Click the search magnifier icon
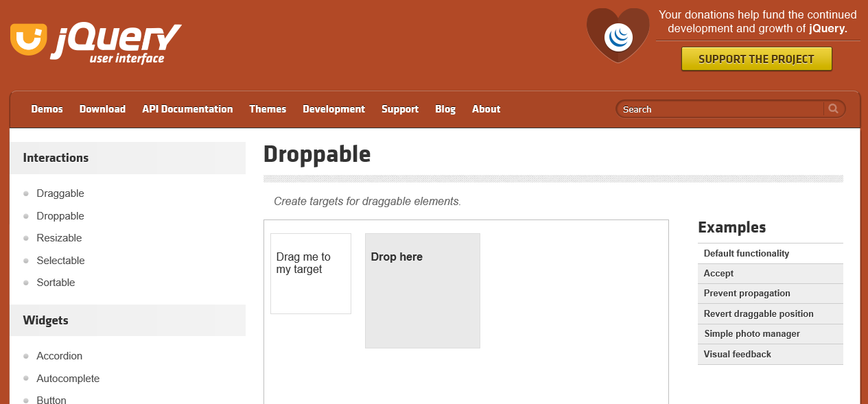 (x=834, y=109)
